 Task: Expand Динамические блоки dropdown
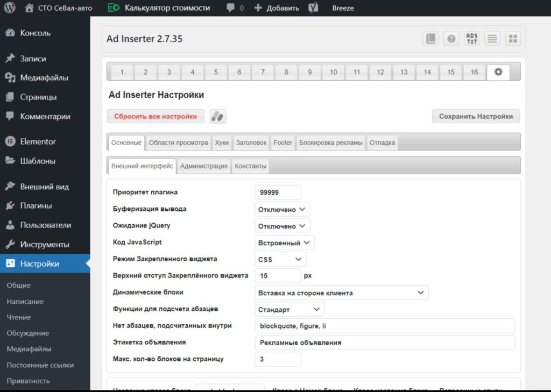[x=342, y=293]
